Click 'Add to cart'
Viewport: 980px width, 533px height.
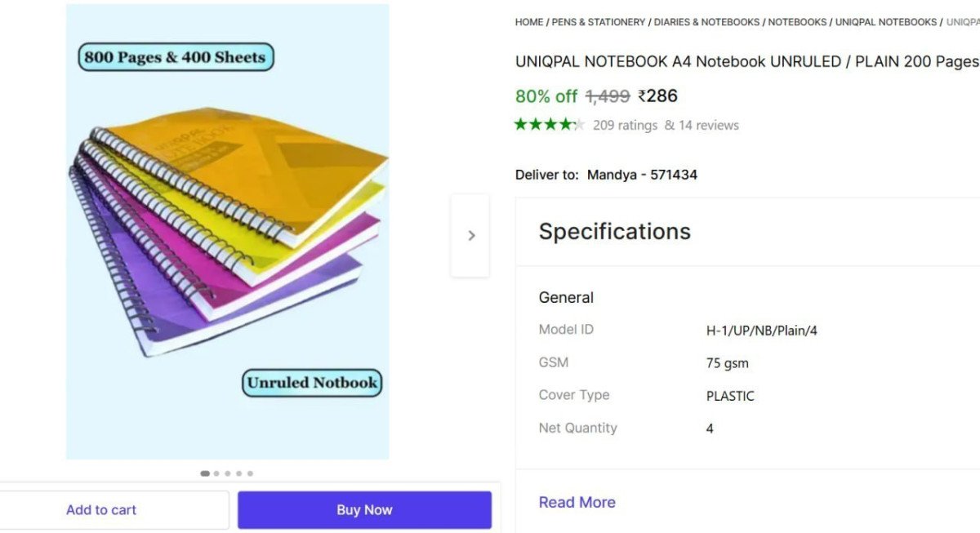(101, 509)
